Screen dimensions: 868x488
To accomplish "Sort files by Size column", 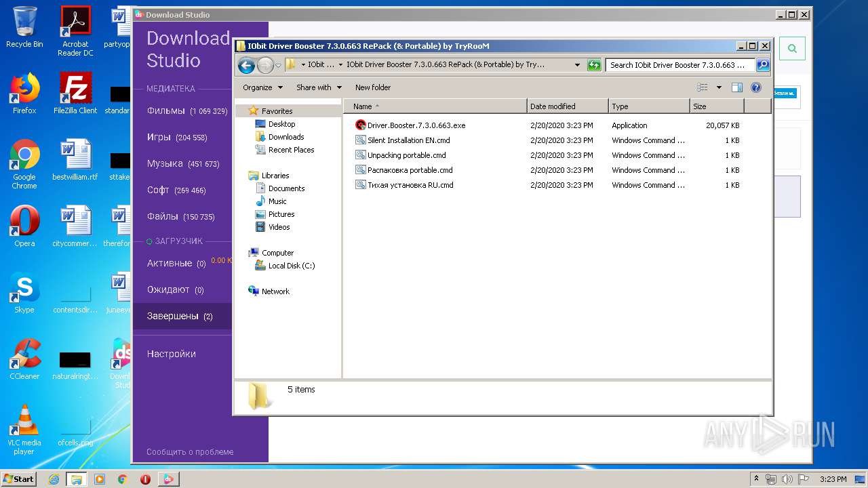I will (x=717, y=106).
